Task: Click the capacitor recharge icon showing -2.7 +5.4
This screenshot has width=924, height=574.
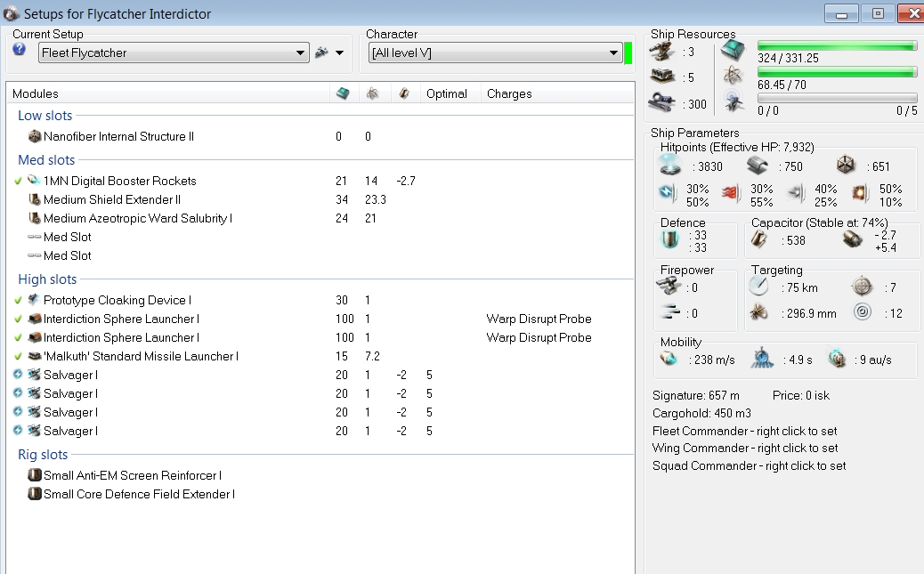Action: point(853,239)
